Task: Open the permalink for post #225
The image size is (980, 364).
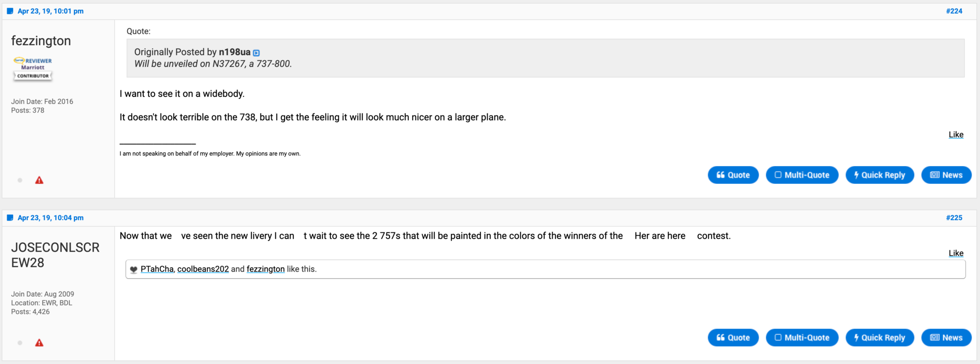Action: (954, 218)
